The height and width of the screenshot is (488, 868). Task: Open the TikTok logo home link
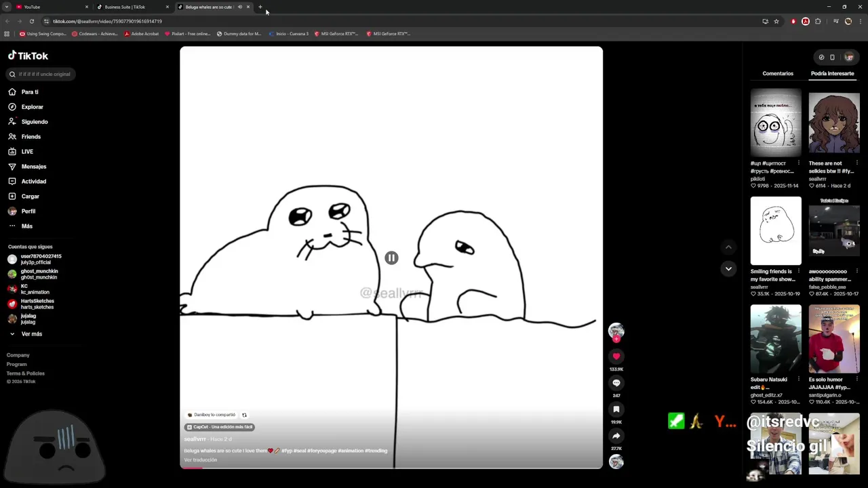tap(28, 56)
